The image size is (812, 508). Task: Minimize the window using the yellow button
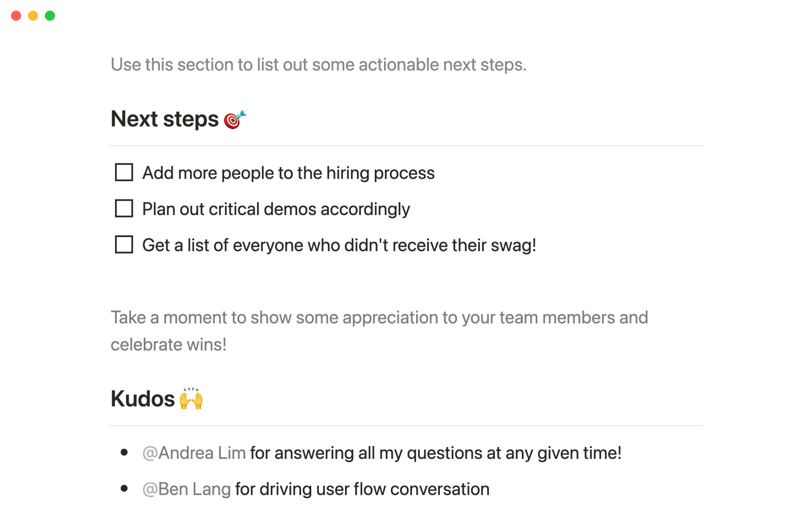click(x=33, y=16)
